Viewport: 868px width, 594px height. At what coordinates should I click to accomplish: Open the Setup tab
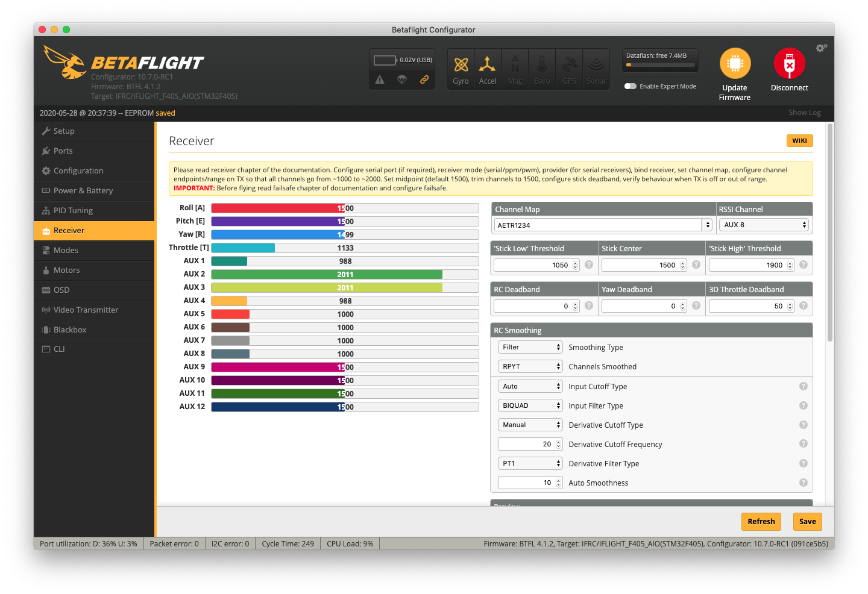(95, 131)
